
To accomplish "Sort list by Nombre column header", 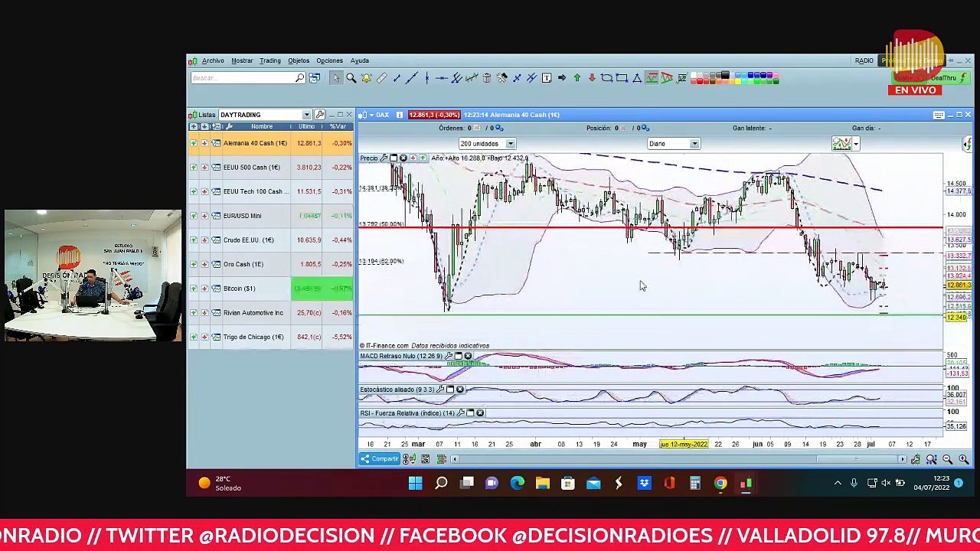I will point(261,126).
